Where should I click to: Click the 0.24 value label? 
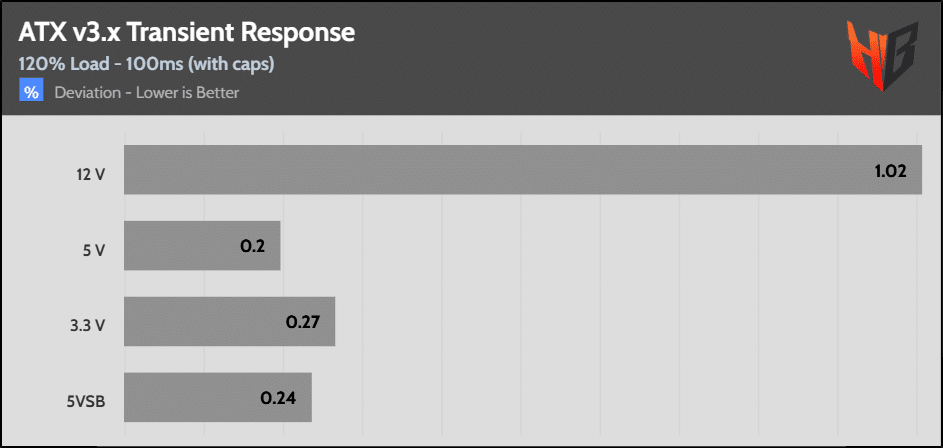(x=278, y=398)
